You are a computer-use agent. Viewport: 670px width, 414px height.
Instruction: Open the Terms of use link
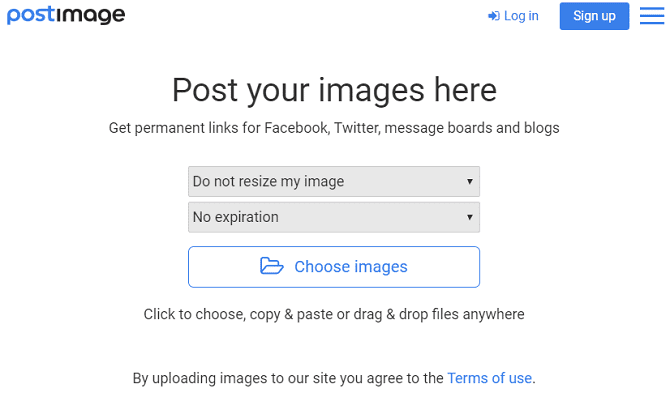[489, 378]
